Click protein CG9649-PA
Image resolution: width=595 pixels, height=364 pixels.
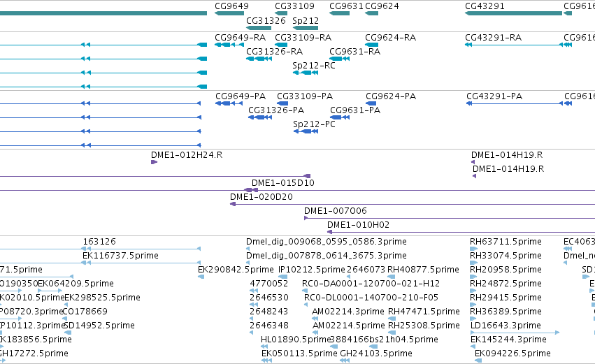pos(241,96)
